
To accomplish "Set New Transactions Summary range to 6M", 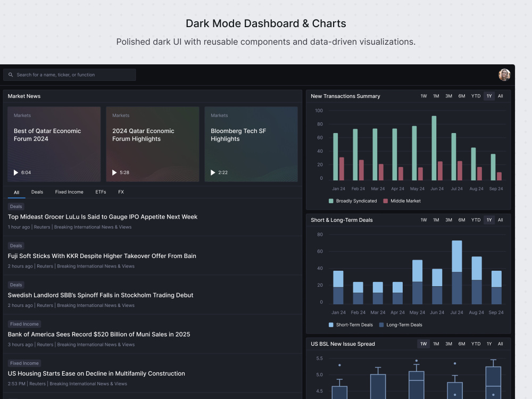I will 462,96.
